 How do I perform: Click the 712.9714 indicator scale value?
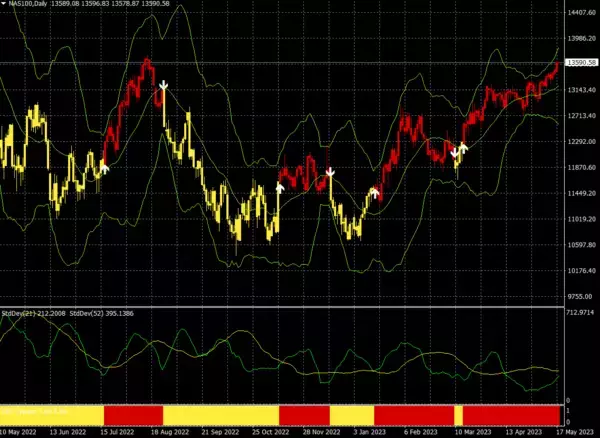[x=581, y=312]
